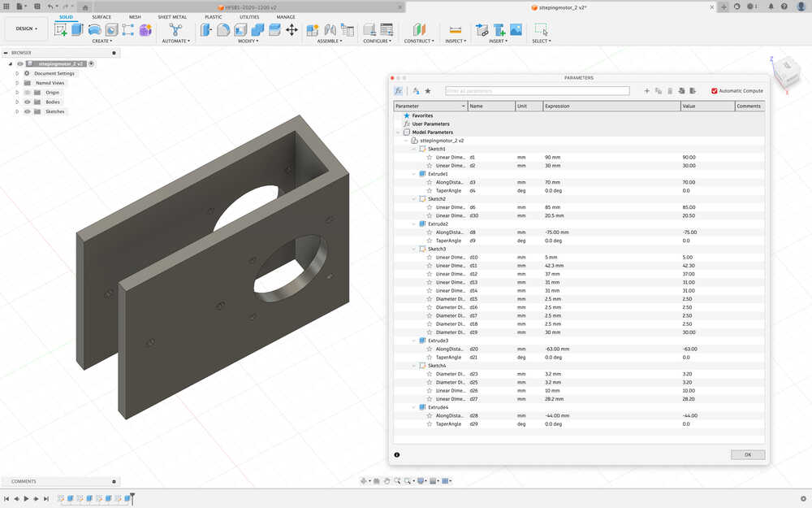Favorite the d30 Linear Dimension parameter star
This screenshot has width=812, height=508.
430,215
